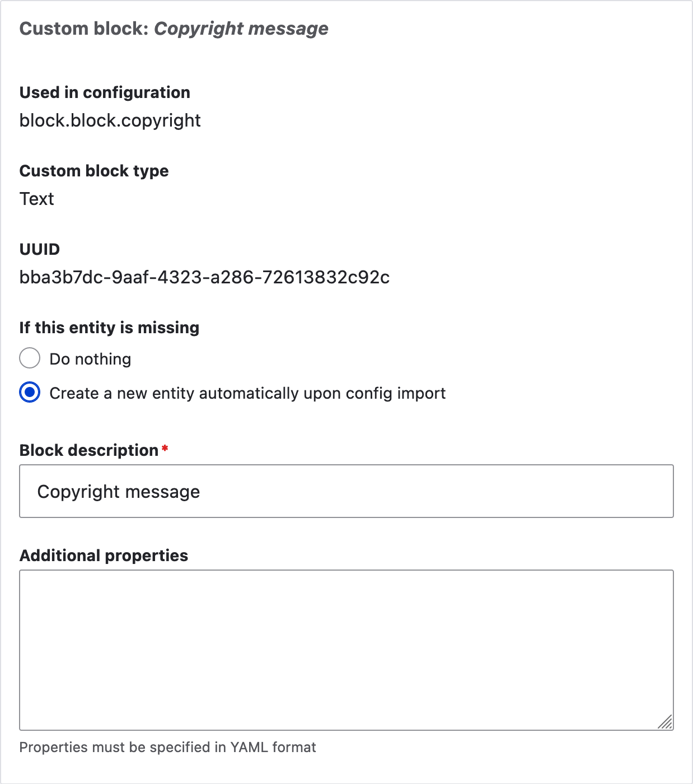The height and width of the screenshot is (784, 693).
Task: Click the 'Custom block type' label
Action: (94, 171)
